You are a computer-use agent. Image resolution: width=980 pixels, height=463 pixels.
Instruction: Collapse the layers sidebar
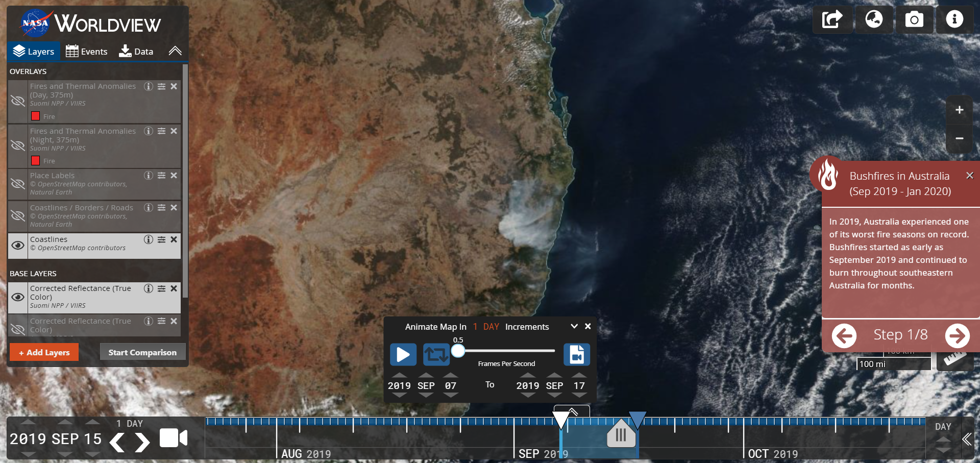point(175,51)
